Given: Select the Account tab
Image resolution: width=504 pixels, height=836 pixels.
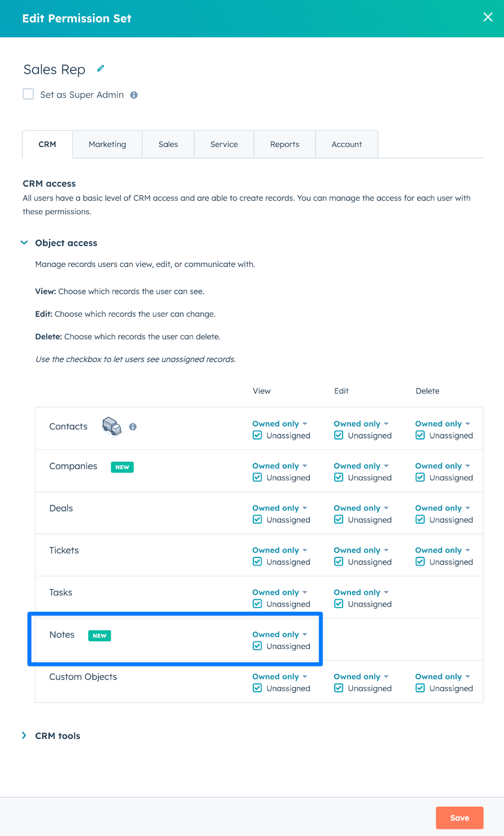Looking at the screenshot, I should click(347, 144).
